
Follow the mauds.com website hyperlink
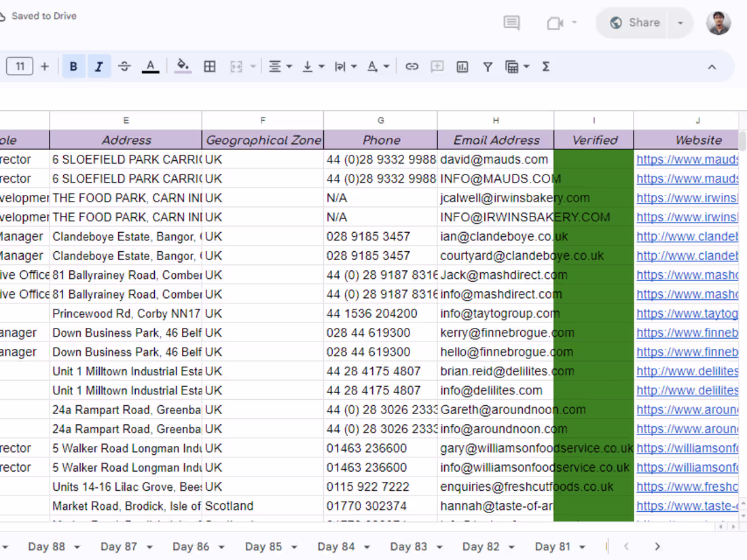click(x=686, y=159)
